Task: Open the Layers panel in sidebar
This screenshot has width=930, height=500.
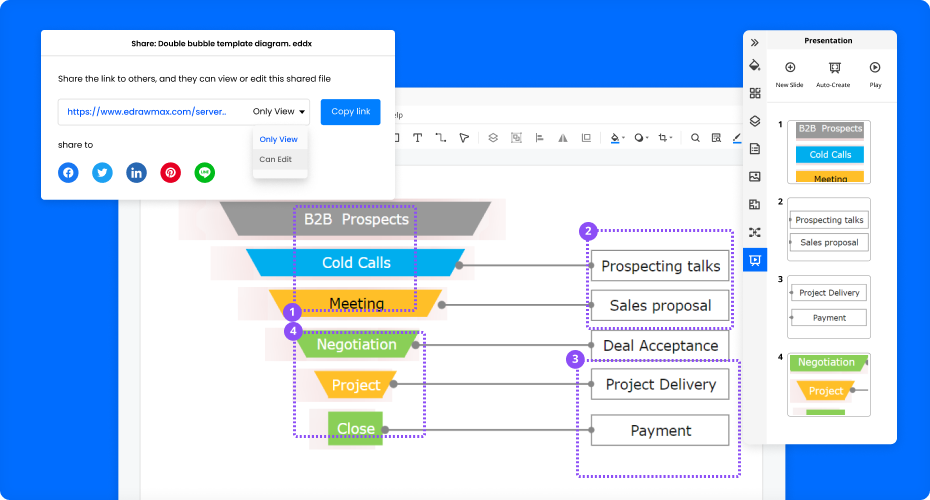Action: point(755,121)
